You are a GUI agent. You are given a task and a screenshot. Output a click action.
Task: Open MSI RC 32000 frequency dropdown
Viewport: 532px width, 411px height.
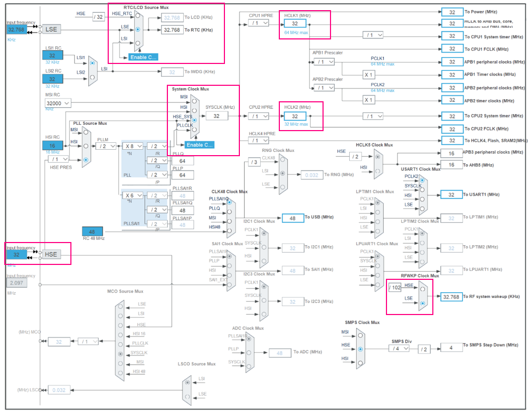click(x=58, y=103)
